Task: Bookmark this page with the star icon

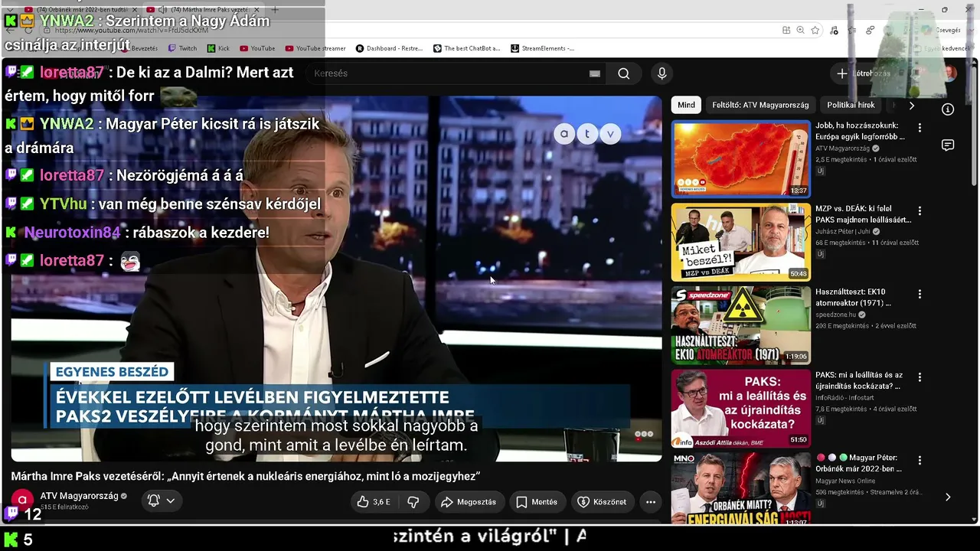Action: tap(815, 30)
